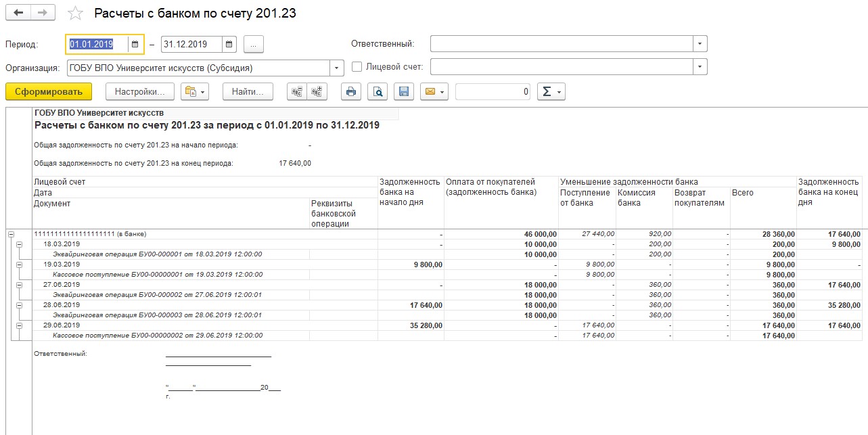This screenshot has height=435, width=868.
Task: Collapse the 28.06.2019 date group
Action: tap(19, 305)
